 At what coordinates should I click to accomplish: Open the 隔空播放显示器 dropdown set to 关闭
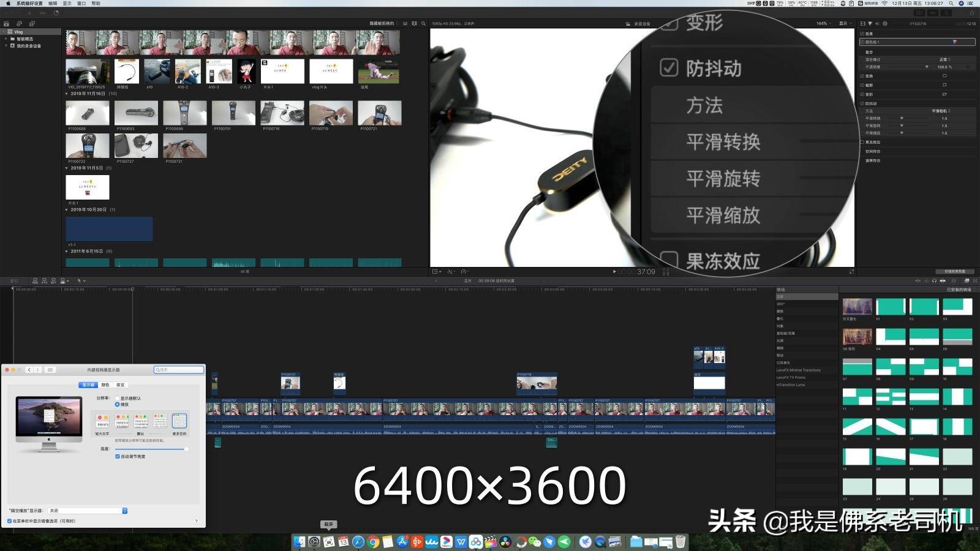click(x=86, y=511)
